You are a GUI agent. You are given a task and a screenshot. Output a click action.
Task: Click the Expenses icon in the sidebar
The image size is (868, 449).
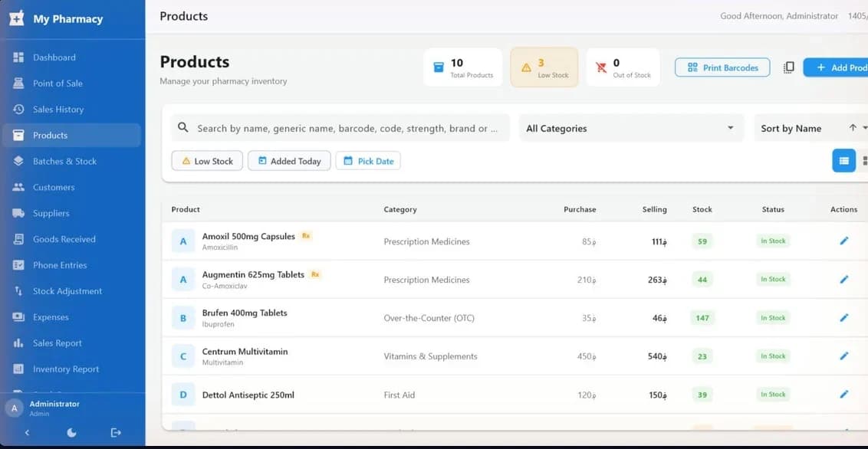(x=19, y=317)
